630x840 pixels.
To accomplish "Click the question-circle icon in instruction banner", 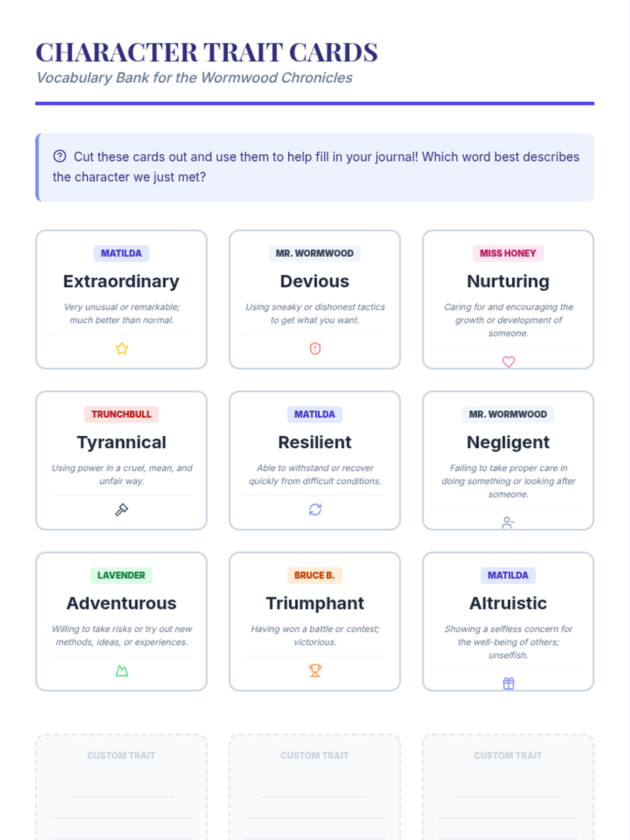I will tap(60, 156).
